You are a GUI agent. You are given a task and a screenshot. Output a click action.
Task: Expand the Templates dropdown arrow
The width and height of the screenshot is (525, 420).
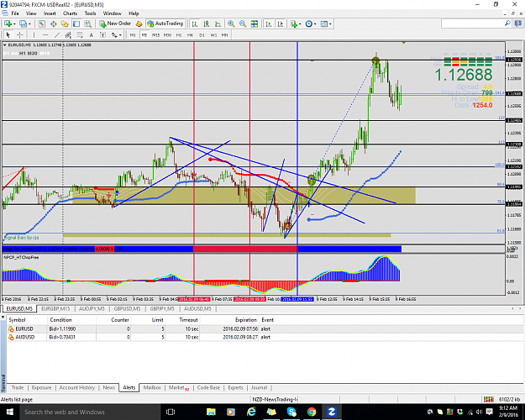tap(330, 24)
